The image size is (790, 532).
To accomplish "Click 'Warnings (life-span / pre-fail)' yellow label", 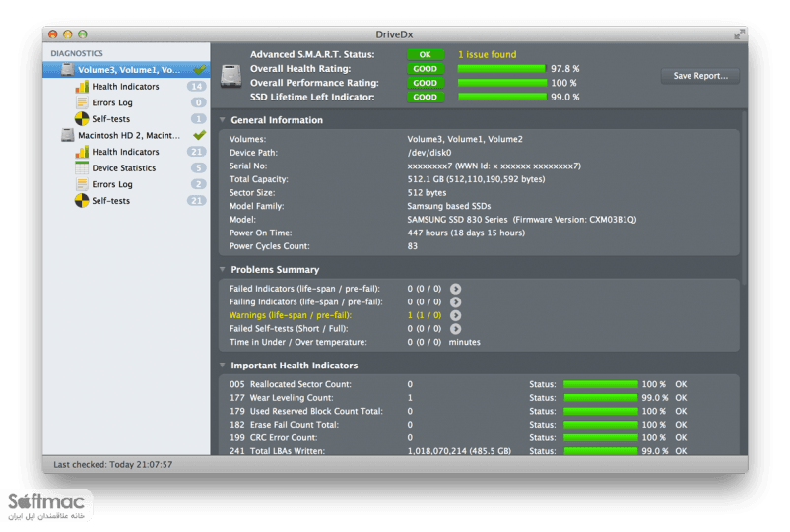I will coord(291,315).
